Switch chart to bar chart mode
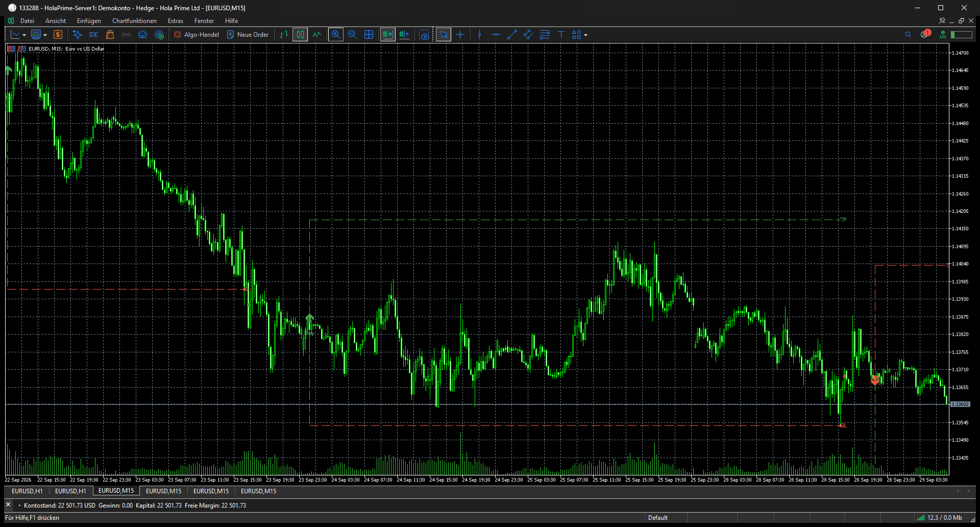The width and height of the screenshot is (980, 527). click(284, 35)
